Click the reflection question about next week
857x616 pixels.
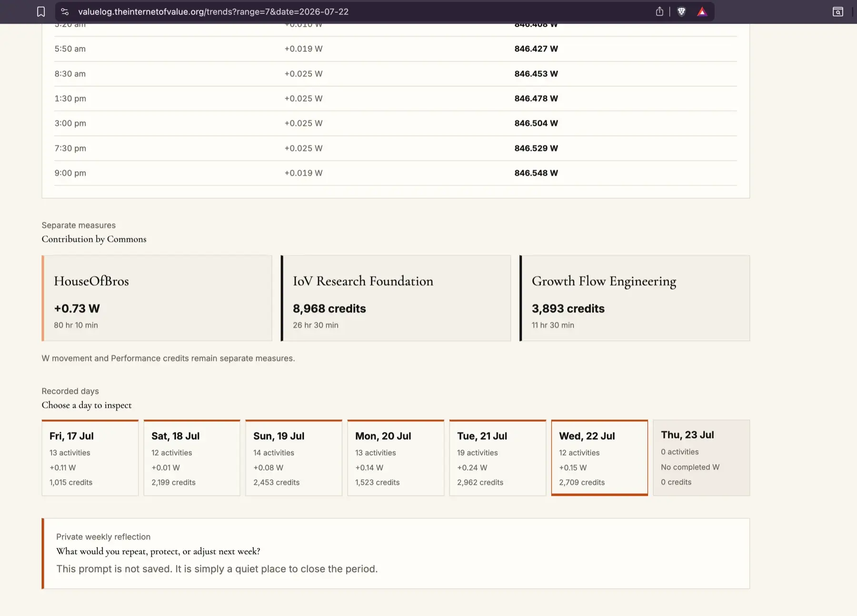[158, 551]
